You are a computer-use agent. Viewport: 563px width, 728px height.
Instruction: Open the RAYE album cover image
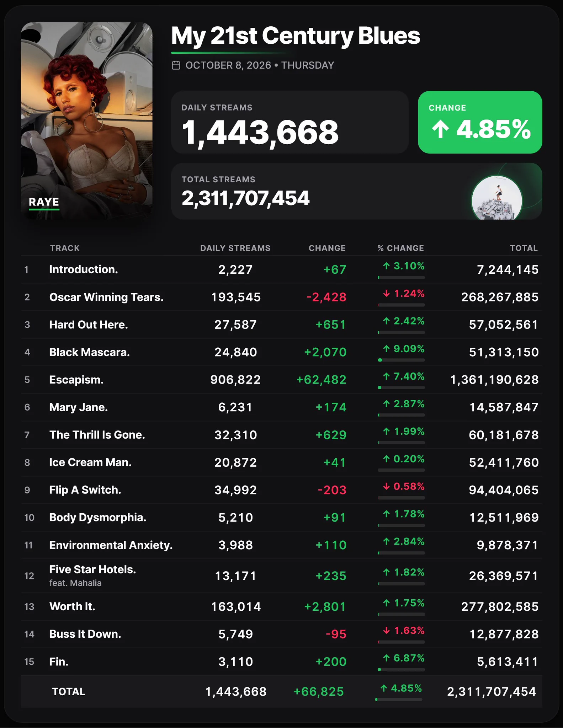87,121
